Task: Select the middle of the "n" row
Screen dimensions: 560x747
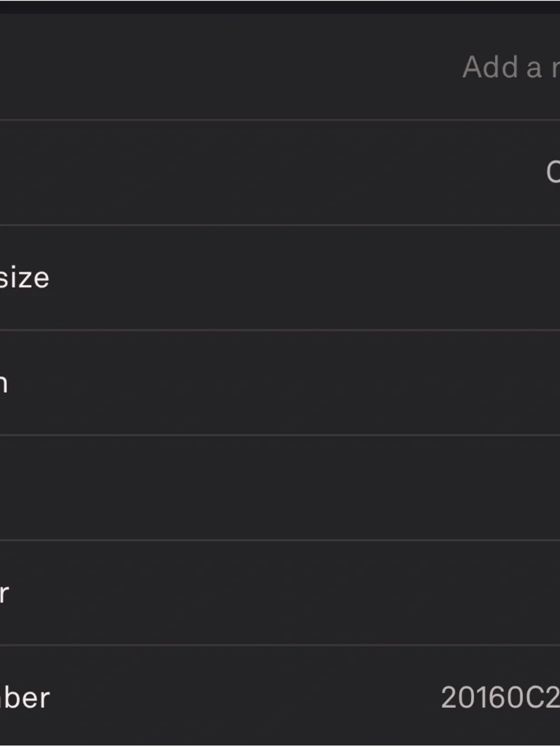Action: click(280, 383)
